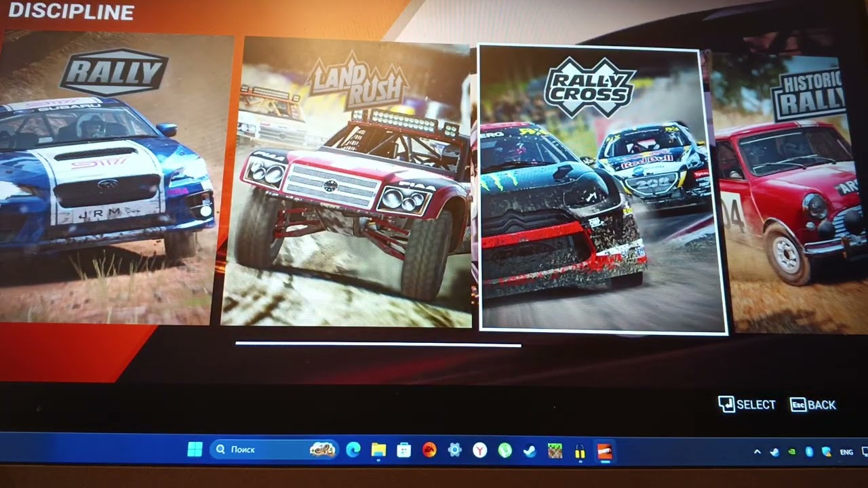The height and width of the screenshot is (488, 868).
Task: Click the DISCIPLINE heading text
Action: click(71, 11)
